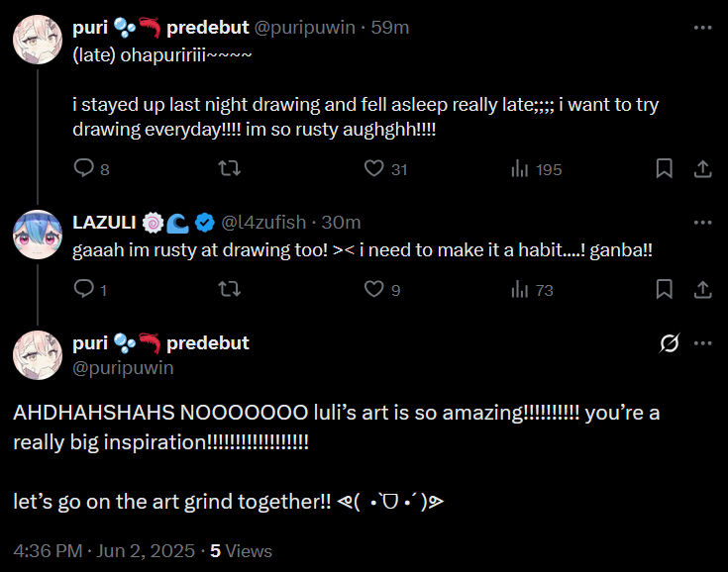728x572 pixels.
Task: Open more options on the main tweet
Action: (702, 343)
